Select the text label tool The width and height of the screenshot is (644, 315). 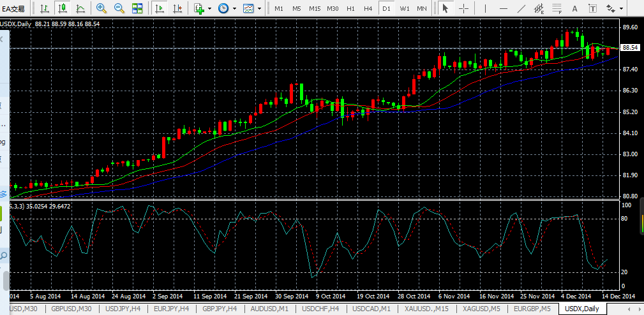[x=593, y=8]
